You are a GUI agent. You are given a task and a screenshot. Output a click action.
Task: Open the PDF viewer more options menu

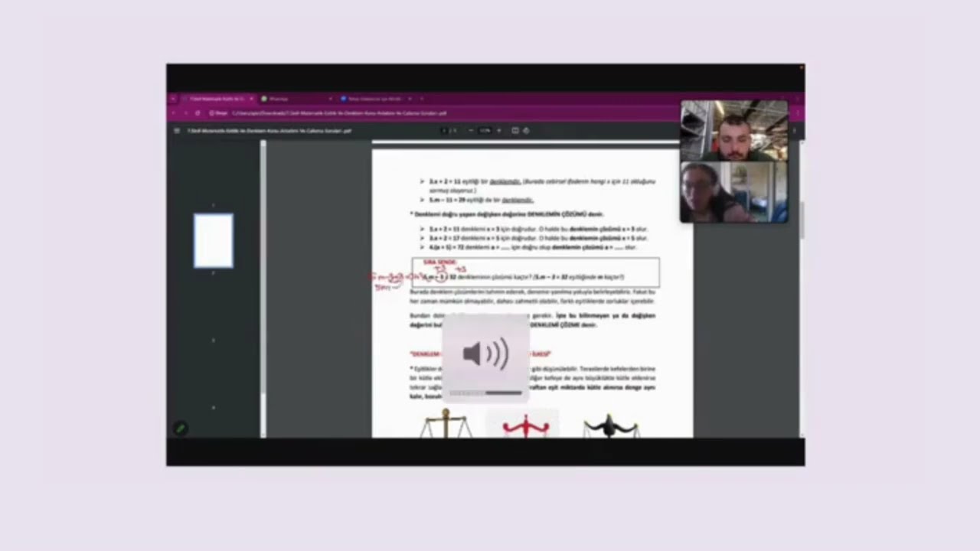tap(794, 130)
